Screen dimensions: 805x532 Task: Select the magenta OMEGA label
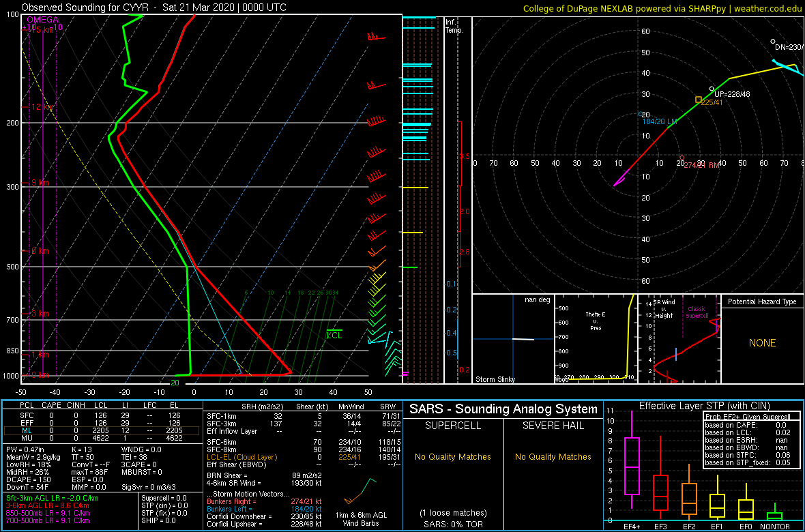[42, 19]
